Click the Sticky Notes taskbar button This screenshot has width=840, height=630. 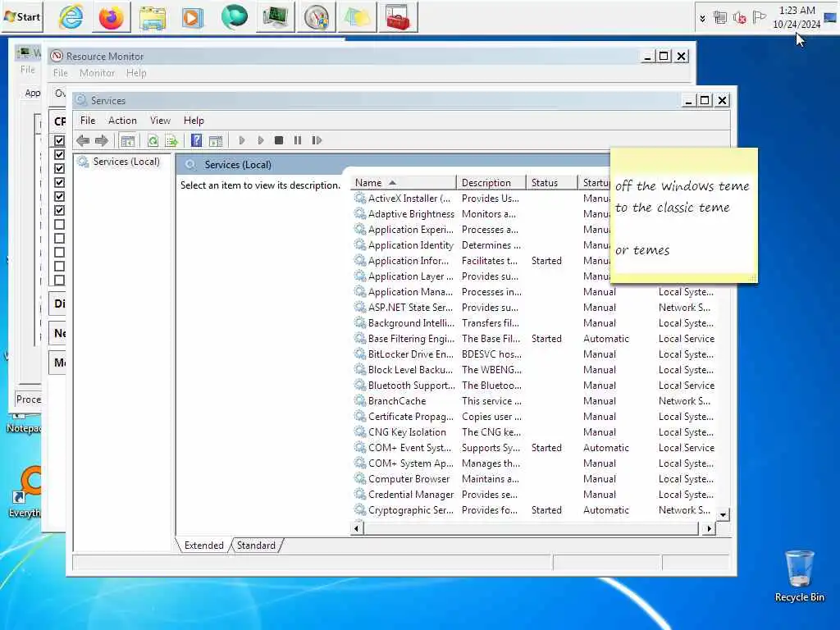[357, 17]
